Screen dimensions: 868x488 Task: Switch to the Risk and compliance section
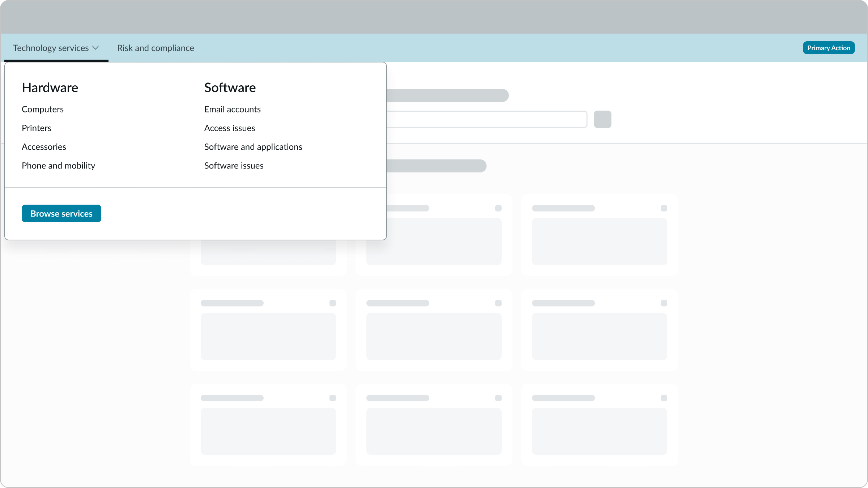click(x=156, y=47)
